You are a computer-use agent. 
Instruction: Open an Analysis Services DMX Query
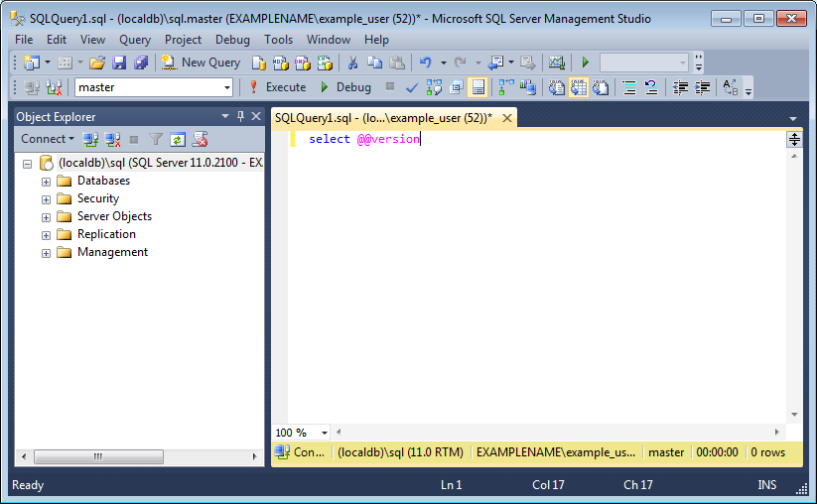302,63
